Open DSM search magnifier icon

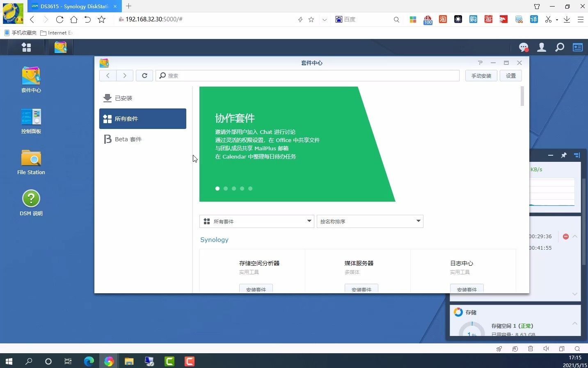(560, 47)
